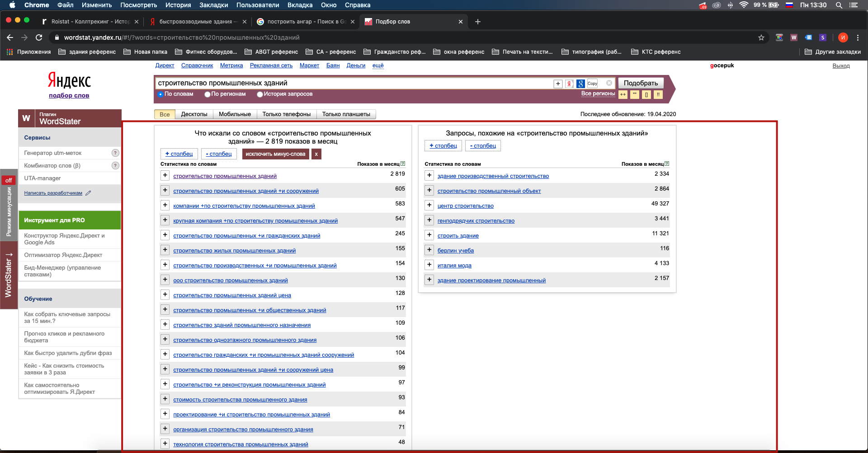Reload the page with browser refresh icon
The width and height of the screenshot is (868, 453).
pos(39,37)
